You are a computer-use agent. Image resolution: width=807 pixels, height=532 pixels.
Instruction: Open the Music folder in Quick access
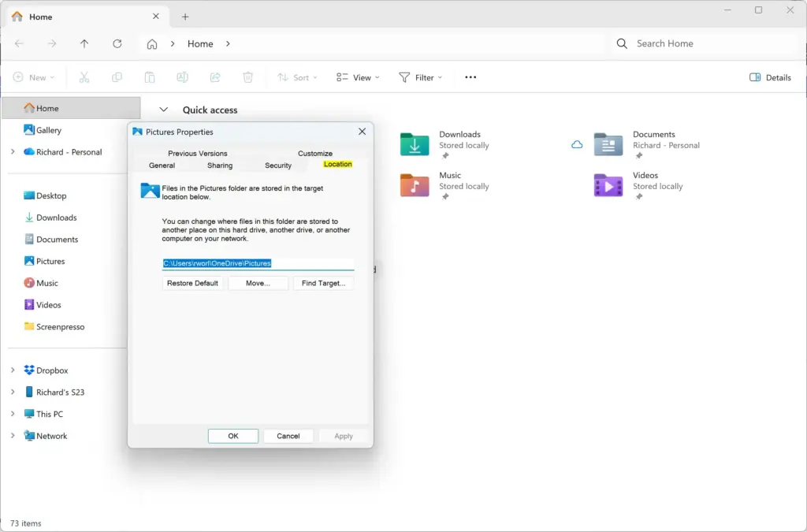coord(444,186)
